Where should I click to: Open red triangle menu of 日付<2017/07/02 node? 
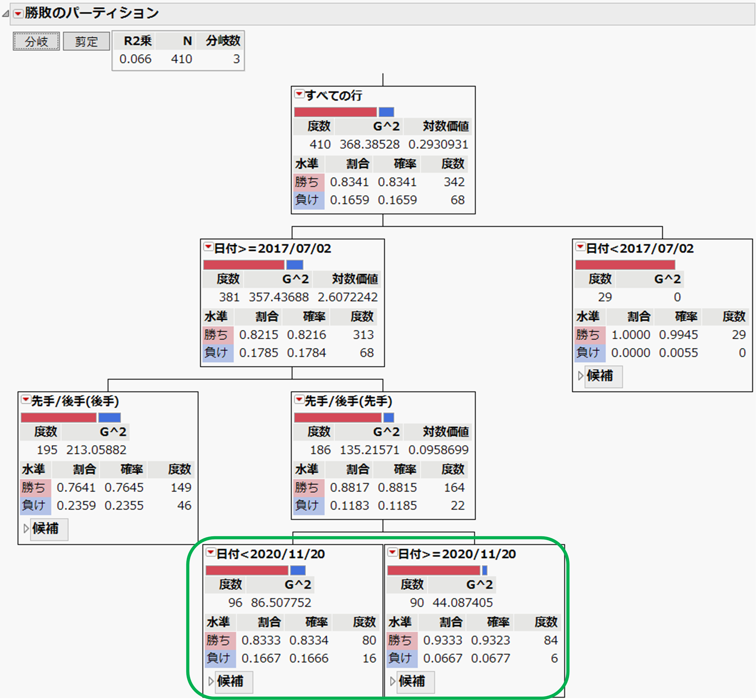(x=580, y=247)
